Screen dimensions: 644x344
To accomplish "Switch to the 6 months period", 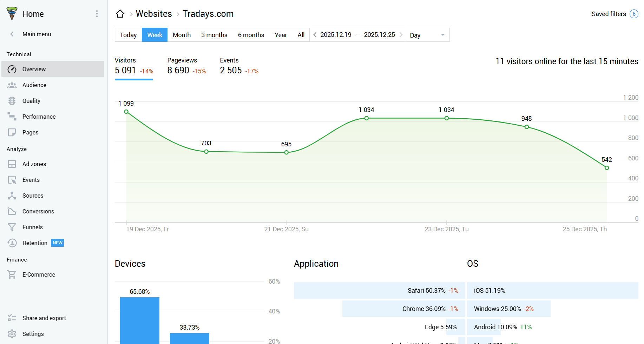I will pyautogui.click(x=251, y=35).
